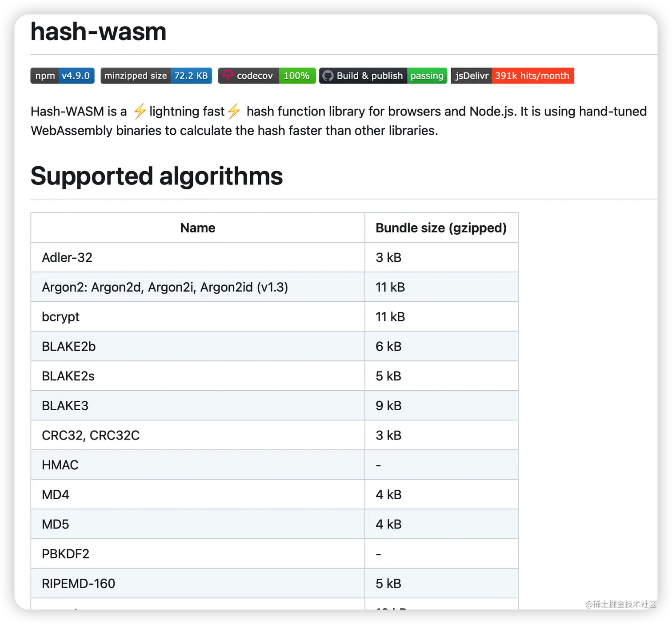Click the RIPEMD-160 table cell

click(x=198, y=583)
